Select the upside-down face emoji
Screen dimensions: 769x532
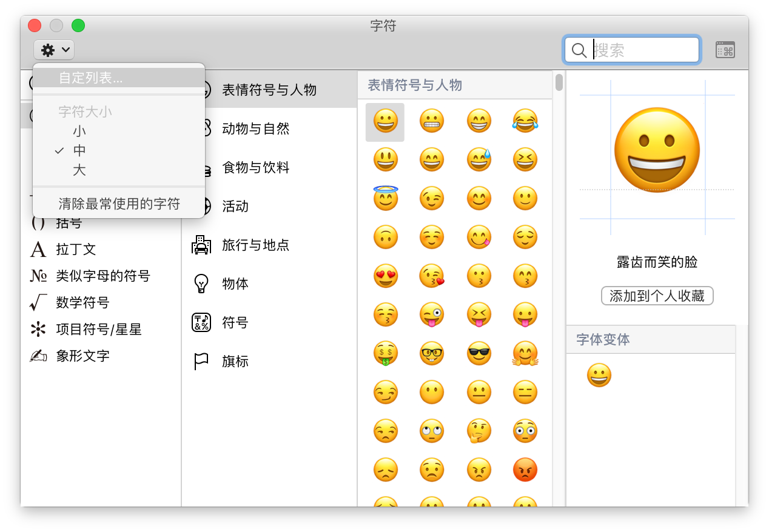[x=385, y=237]
